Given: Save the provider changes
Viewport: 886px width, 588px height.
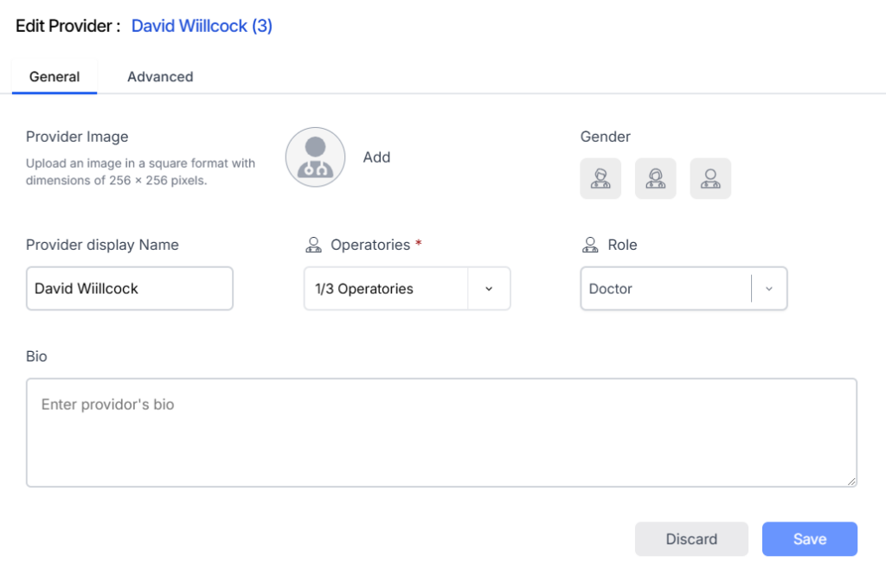Looking at the screenshot, I should point(809,539).
